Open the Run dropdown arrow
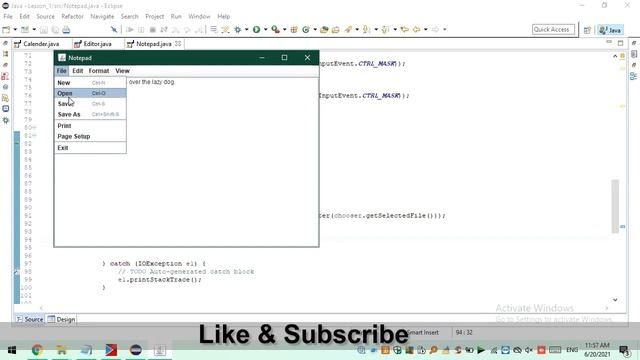 pyautogui.click(x=265, y=29)
